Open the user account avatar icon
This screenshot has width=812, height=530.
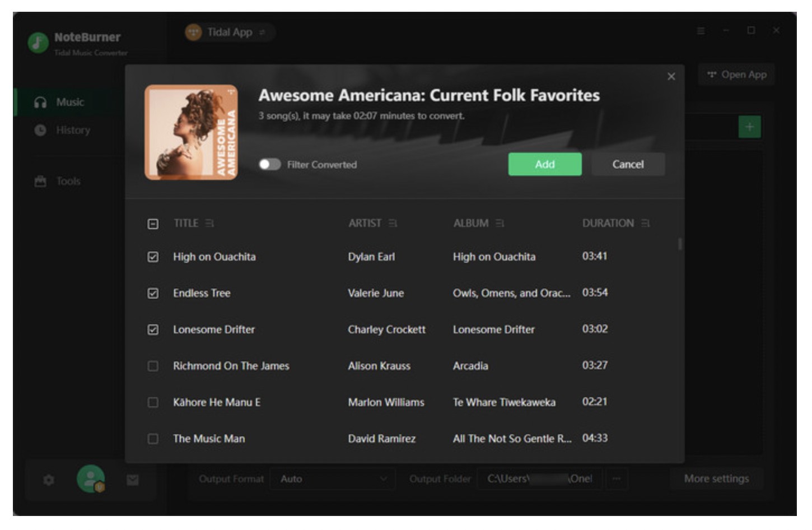click(x=91, y=479)
